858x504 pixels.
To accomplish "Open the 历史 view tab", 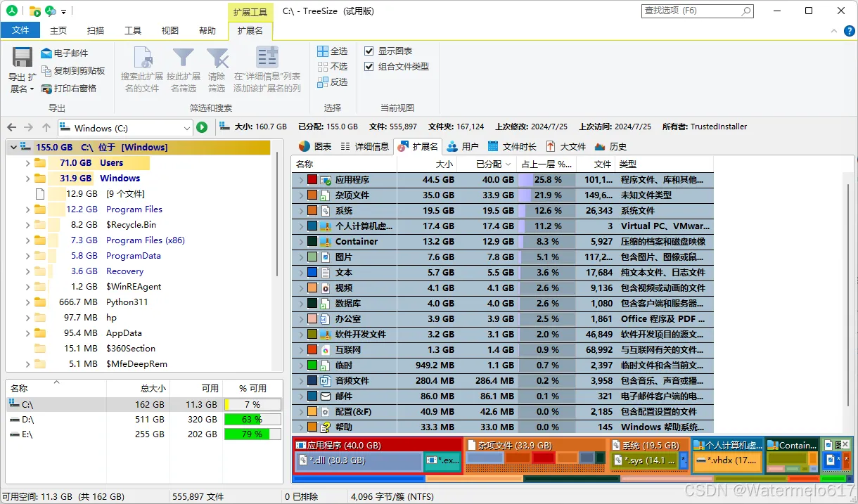I will [610, 147].
